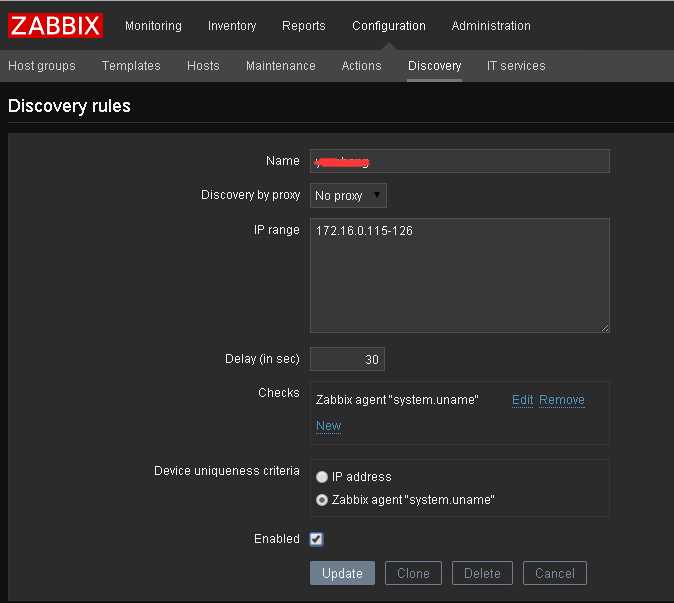The height and width of the screenshot is (603, 674).
Task: Select the Discovery submenu tab
Action: tap(435, 66)
